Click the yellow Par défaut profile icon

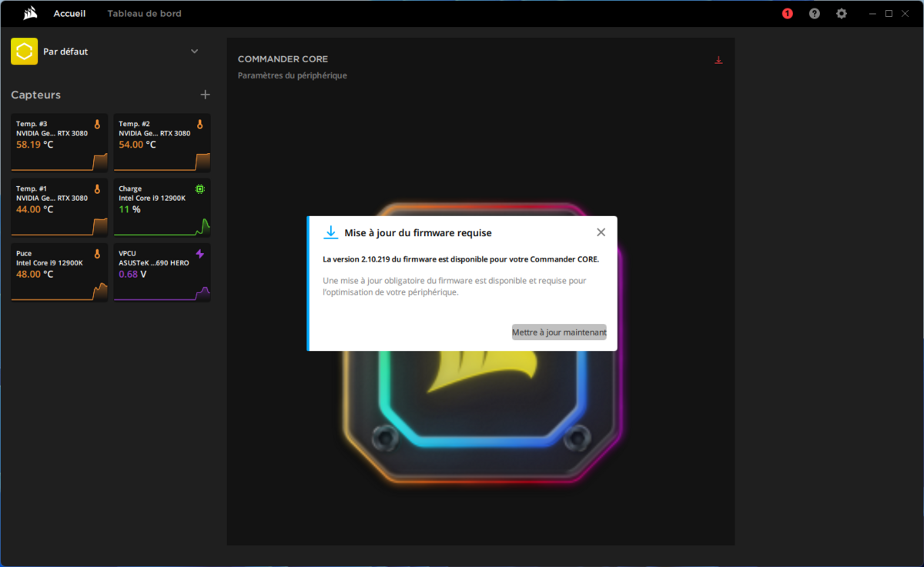point(25,52)
